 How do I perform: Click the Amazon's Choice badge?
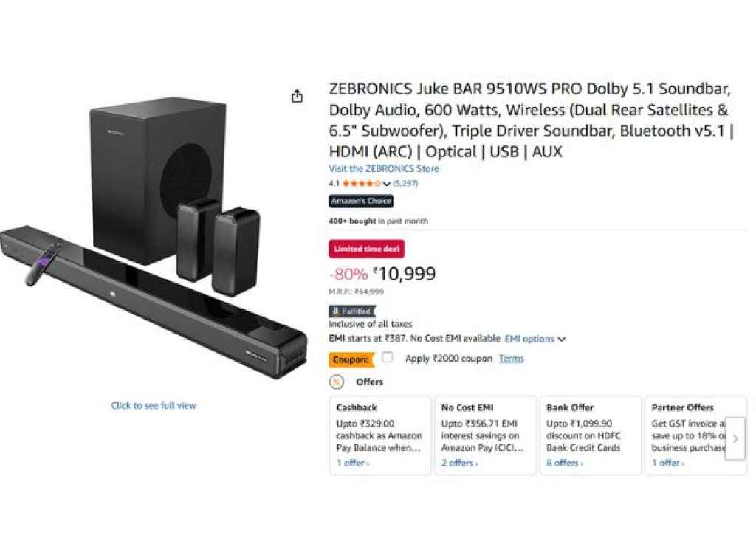361,201
